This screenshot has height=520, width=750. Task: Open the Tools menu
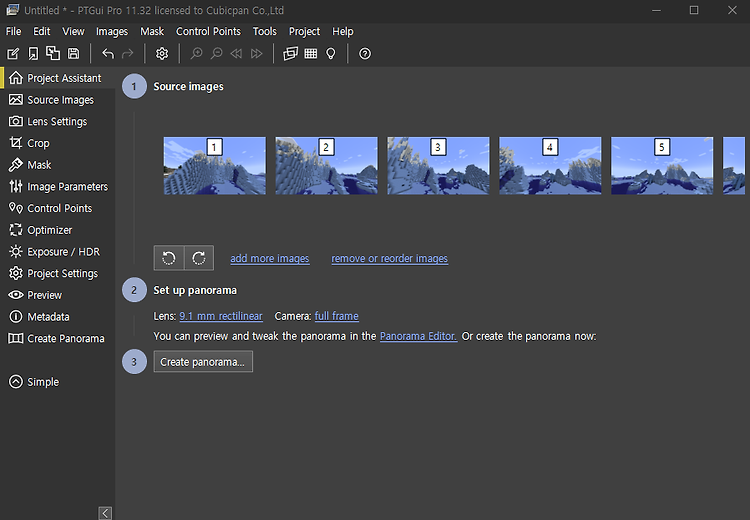pos(265,32)
